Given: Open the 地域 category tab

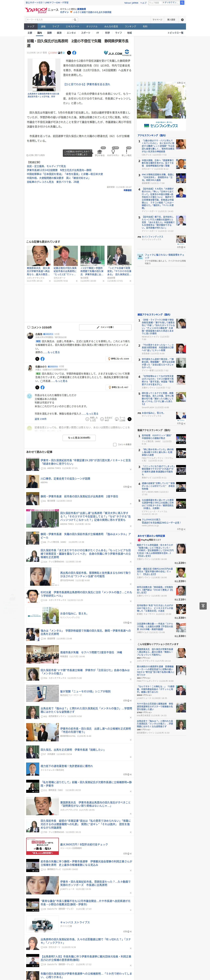Looking at the screenshot, I should 129,33.
